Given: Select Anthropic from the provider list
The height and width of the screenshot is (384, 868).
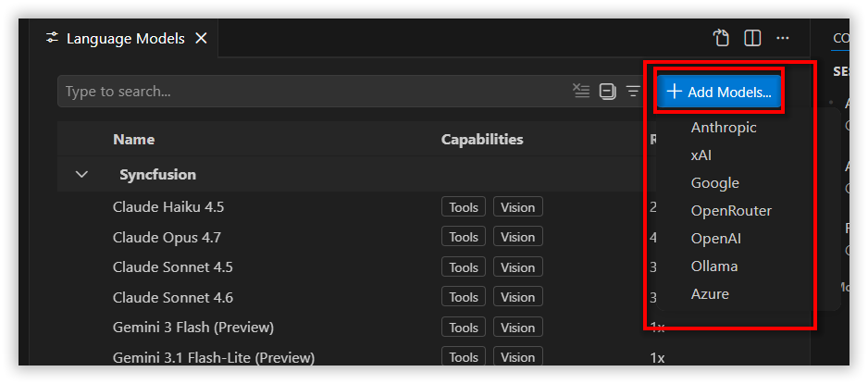Looking at the screenshot, I should [724, 128].
